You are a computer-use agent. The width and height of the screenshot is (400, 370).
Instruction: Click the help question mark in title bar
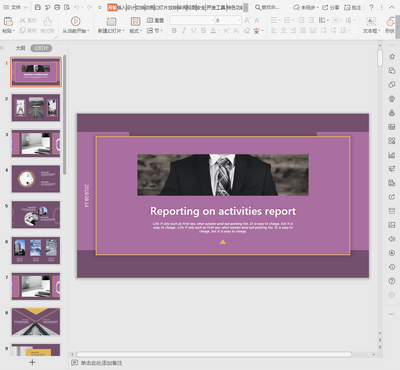point(371,7)
